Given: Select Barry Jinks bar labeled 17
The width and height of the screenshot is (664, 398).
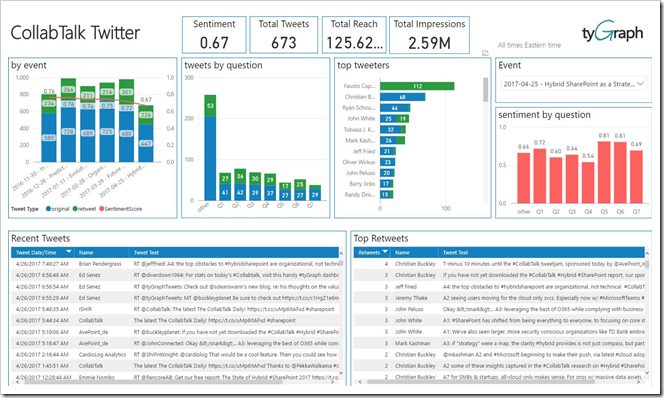Looking at the screenshot, I should (386, 184).
